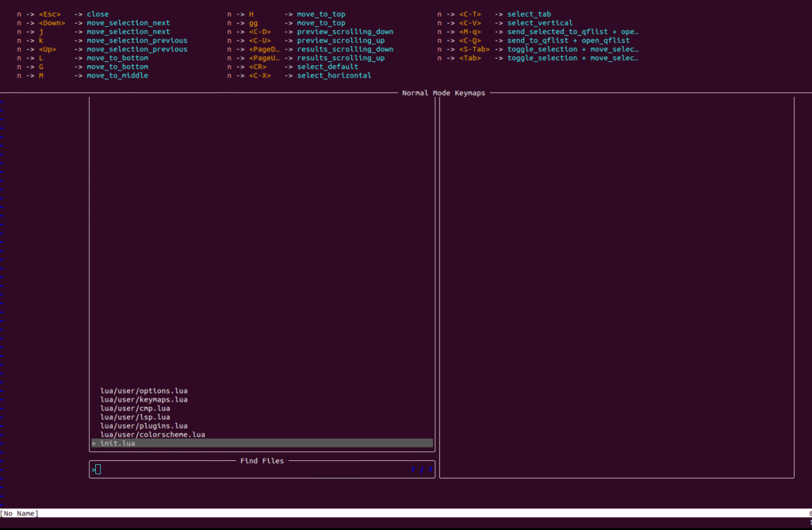Choose lua/user/lsp.lua from Find Files results
The width and height of the screenshot is (812, 530).
(135, 417)
